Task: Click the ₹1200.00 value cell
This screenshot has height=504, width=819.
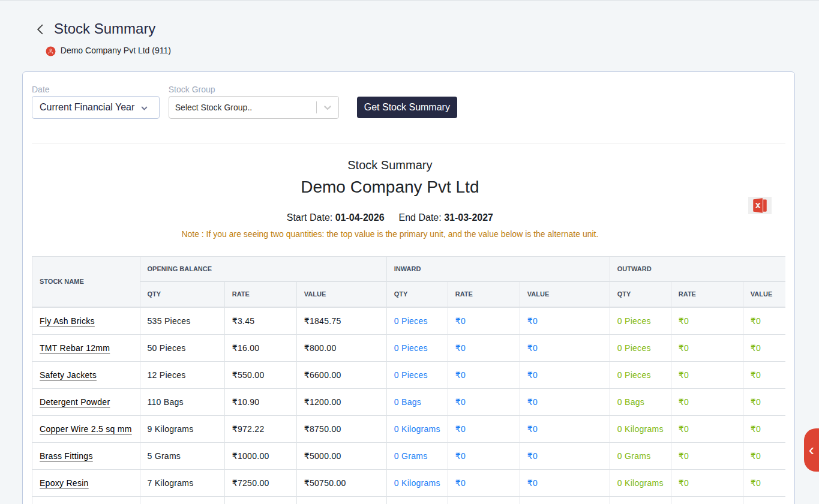Action: [341, 402]
